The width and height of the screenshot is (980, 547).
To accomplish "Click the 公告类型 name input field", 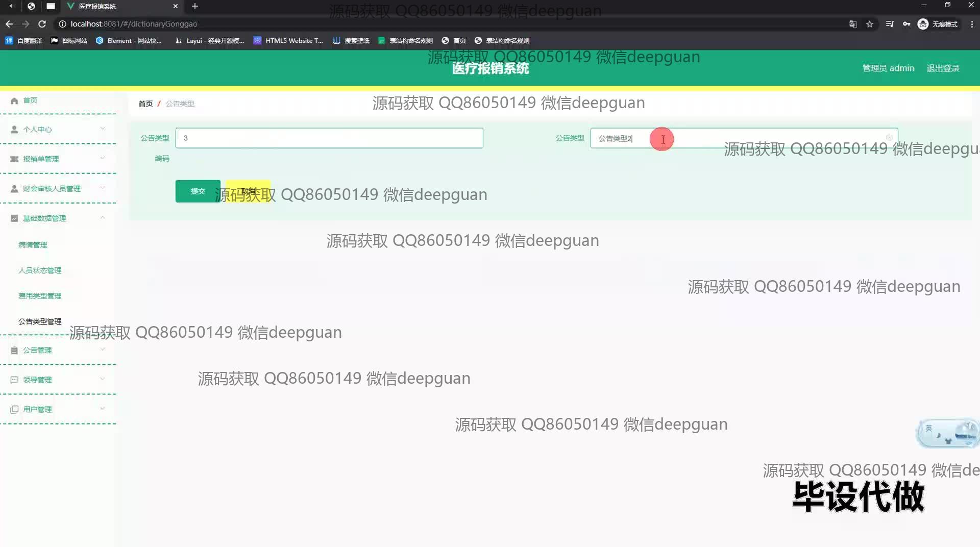I will (744, 138).
